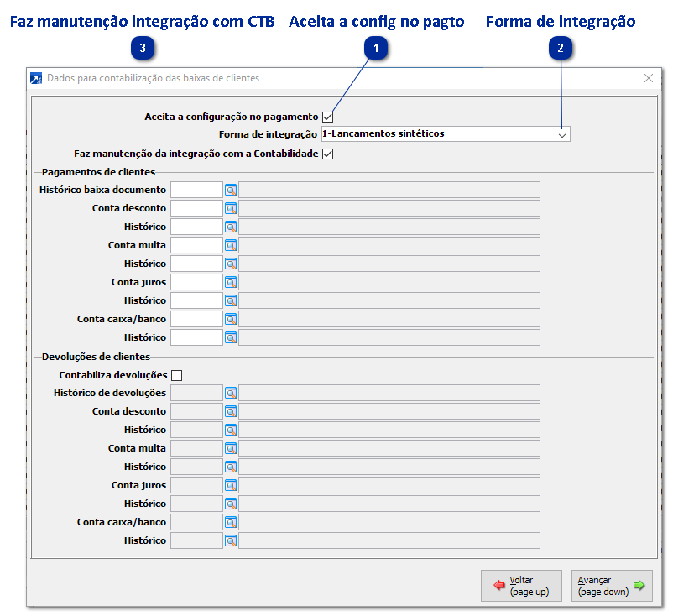Open the Forma de integração dropdown
Screen dimensions: 673x616
[562, 134]
